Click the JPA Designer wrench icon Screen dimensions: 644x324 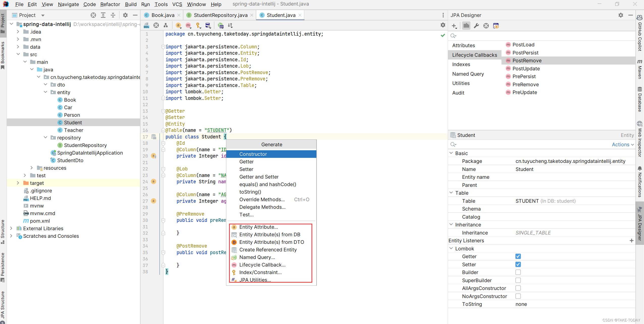(476, 26)
